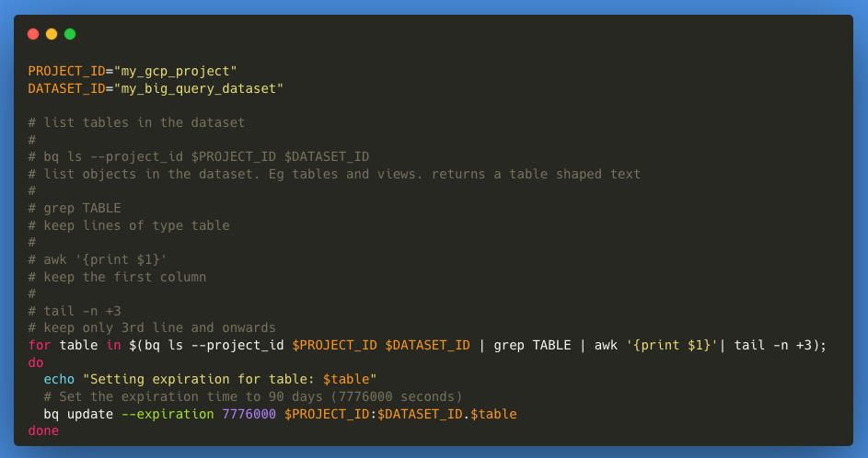
Task: Click the yellow minimize window dot
Action: pos(52,34)
